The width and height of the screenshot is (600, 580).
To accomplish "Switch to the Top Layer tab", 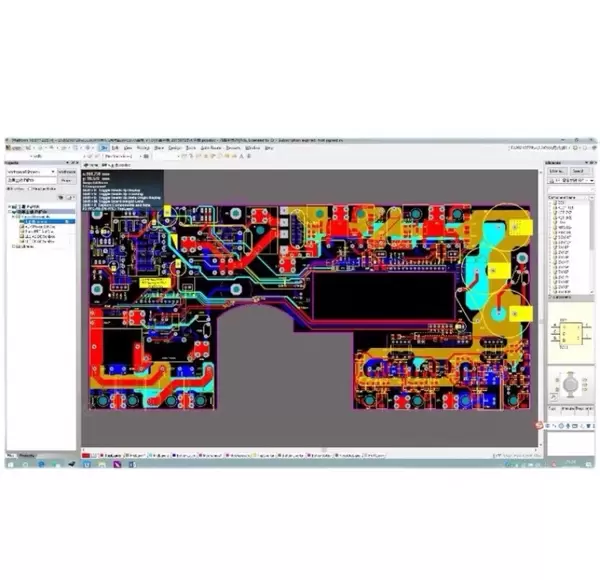I will [110, 453].
